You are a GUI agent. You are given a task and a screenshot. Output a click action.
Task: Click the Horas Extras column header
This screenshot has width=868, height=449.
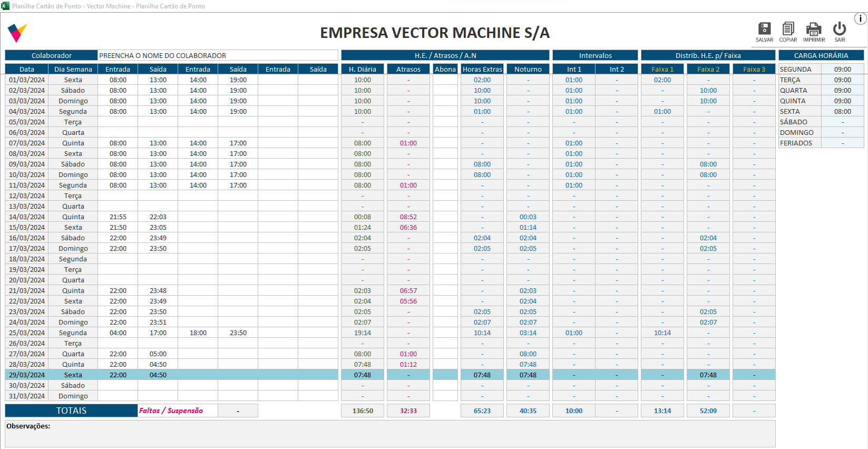point(482,69)
